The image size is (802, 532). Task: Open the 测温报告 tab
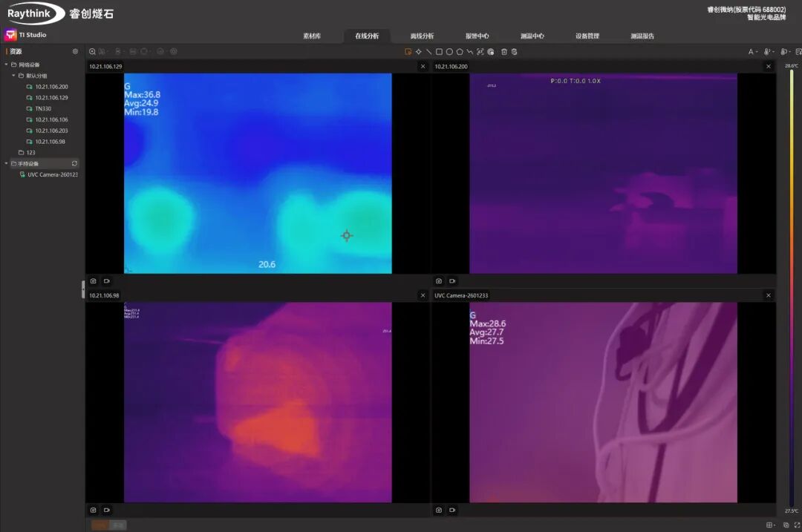[x=642, y=36]
